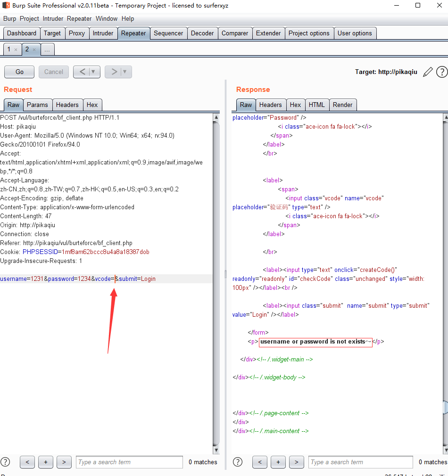Image resolution: width=448 pixels, height=476 pixels.
Task: Open the Project menu
Action: (x=29, y=18)
